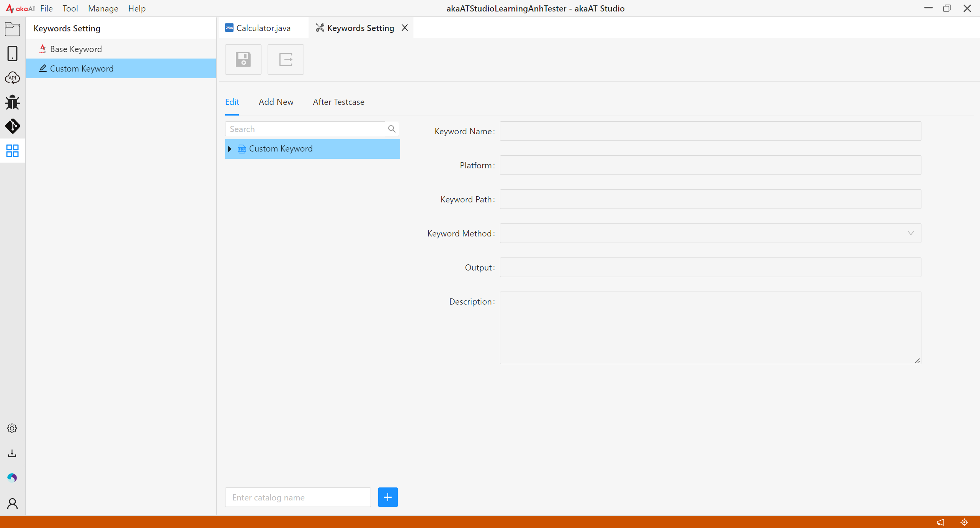This screenshot has height=528, width=980.
Task: Minimize the akaAT Studio window
Action: (x=928, y=8)
